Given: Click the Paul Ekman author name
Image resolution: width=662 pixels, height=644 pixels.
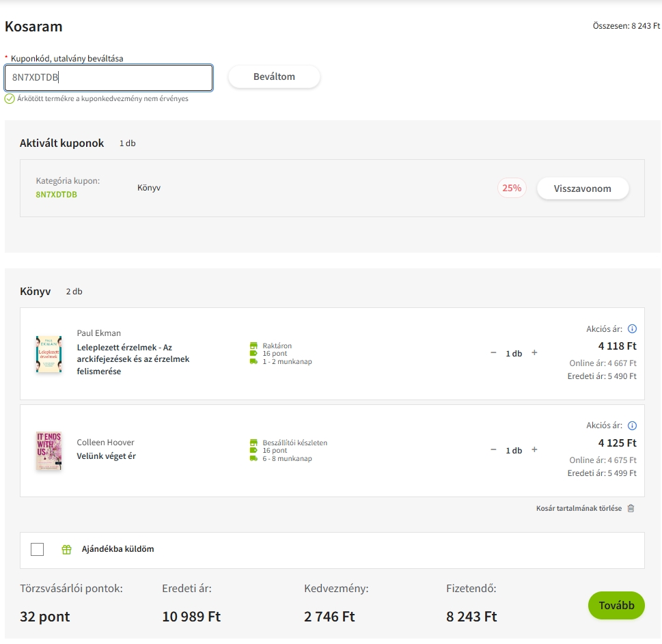Looking at the screenshot, I should pyautogui.click(x=98, y=333).
